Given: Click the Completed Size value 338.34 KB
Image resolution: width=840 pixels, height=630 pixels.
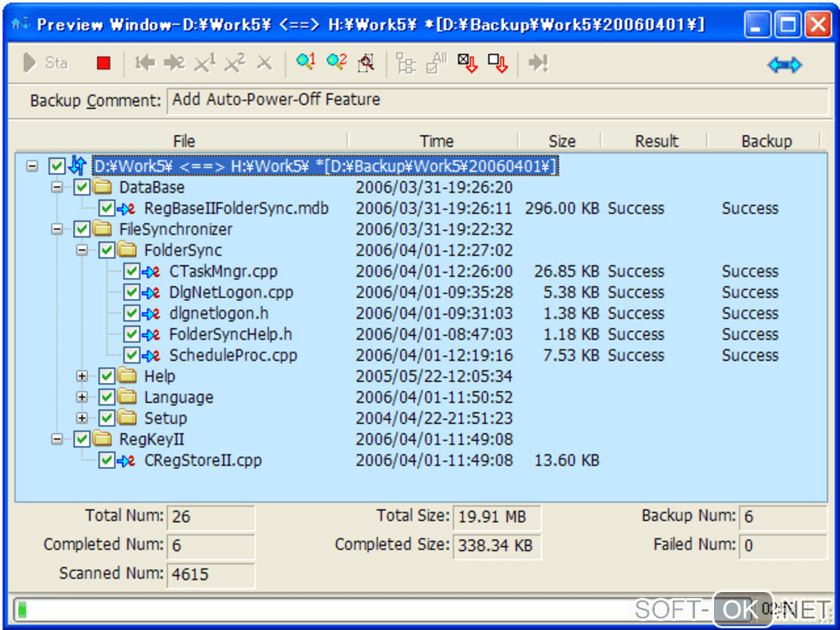Looking at the screenshot, I should tap(497, 545).
